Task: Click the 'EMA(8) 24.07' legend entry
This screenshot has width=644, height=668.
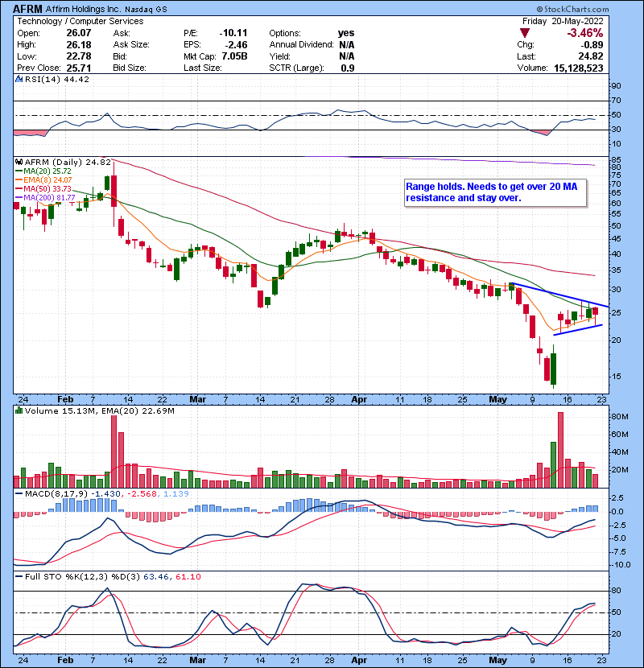Action: (x=47, y=180)
